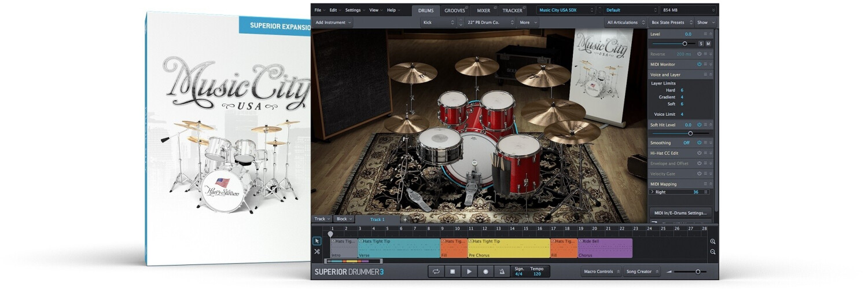Expand the Right MIDI mapping row
Image resolution: width=868 pixels, height=290 pixels.
point(653,192)
